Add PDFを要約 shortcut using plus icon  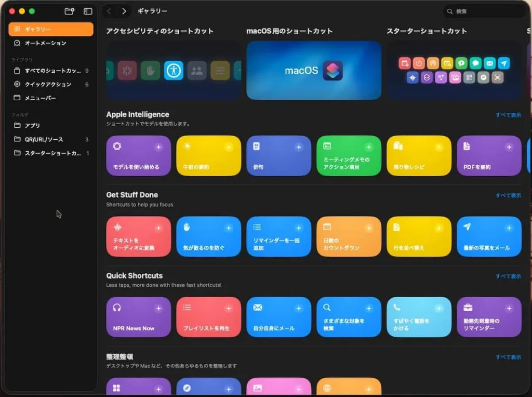click(509, 147)
